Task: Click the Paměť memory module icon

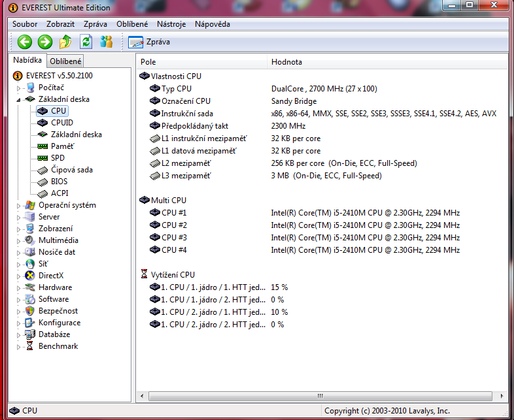Action: pyautogui.click(x=43, y=146)
